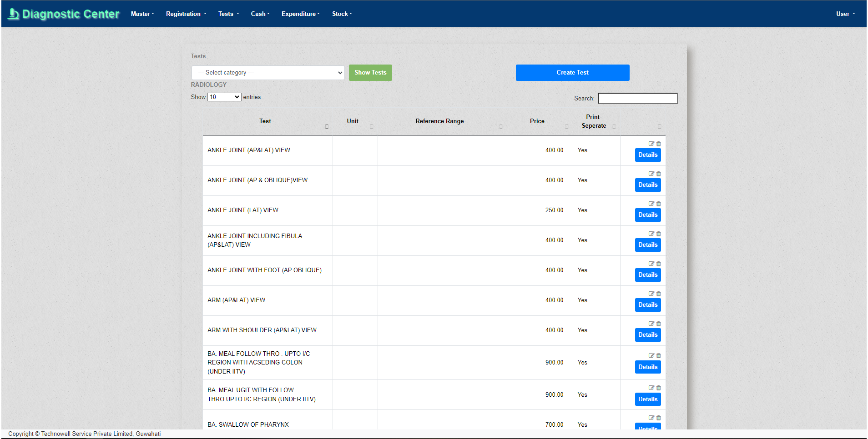Screen dimensions: 868x439
Task: Open the Expenditure menu
Action: point(301,14)
